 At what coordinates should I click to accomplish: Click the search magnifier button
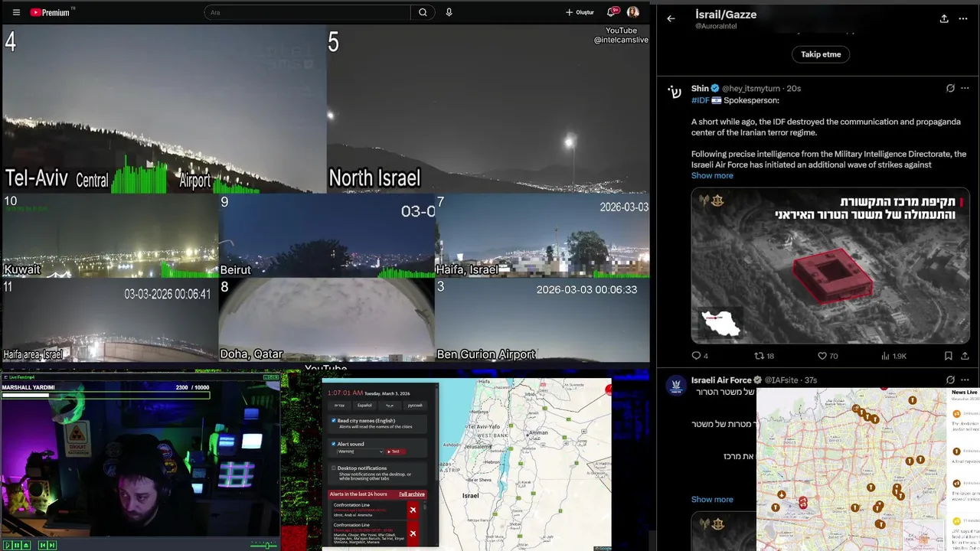423,12
